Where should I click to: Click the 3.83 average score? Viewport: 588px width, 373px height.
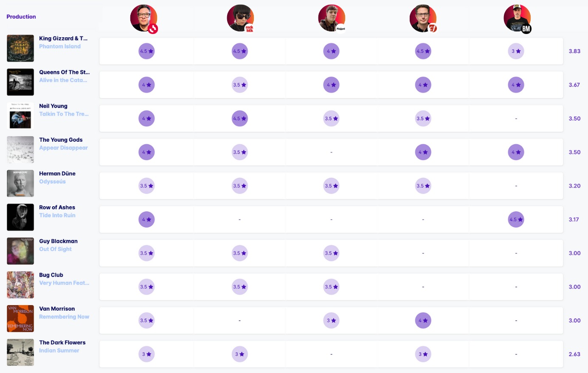click(574, 51)
